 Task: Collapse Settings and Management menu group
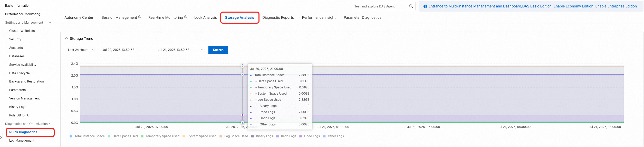[x=50, y=23]
